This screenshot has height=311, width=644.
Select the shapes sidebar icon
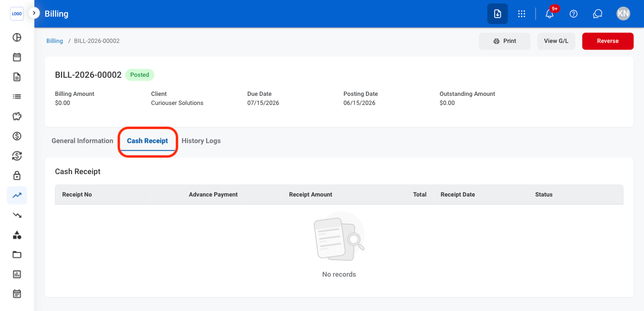tap(17, 235)
